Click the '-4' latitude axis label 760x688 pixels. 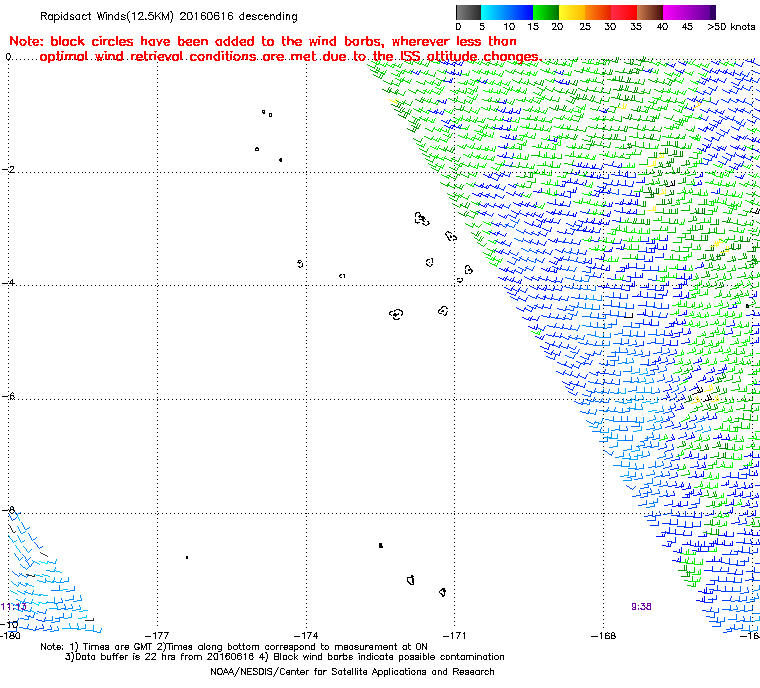(8, 282)
